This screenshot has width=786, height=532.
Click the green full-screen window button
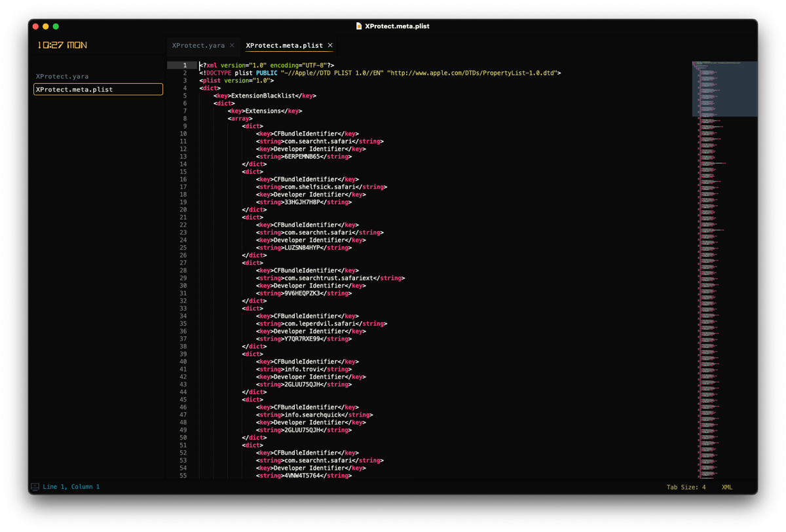pyautogui.click(x=56, y=26)
